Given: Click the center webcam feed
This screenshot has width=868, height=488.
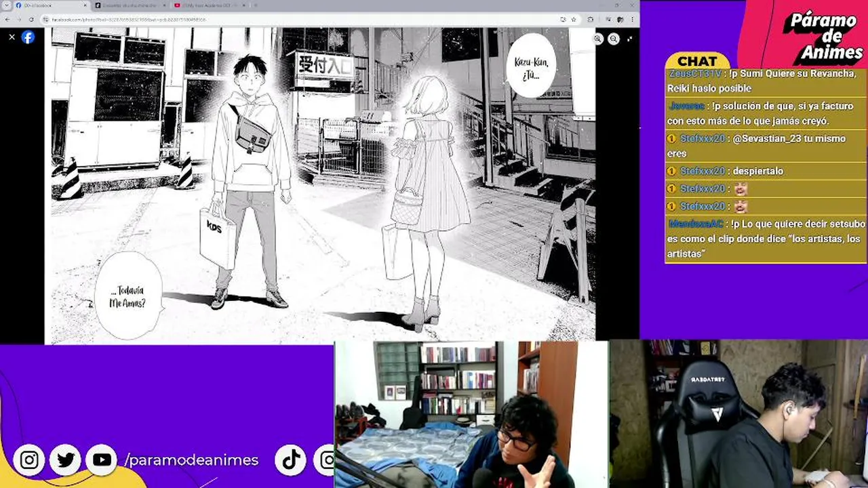Looking at the screenshot, I should [471, 414].
